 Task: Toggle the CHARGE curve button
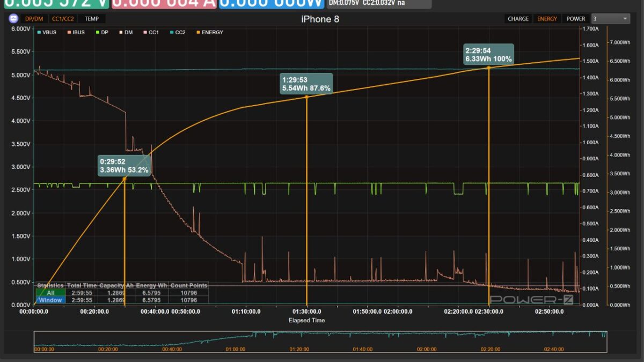tap(518, 19)
